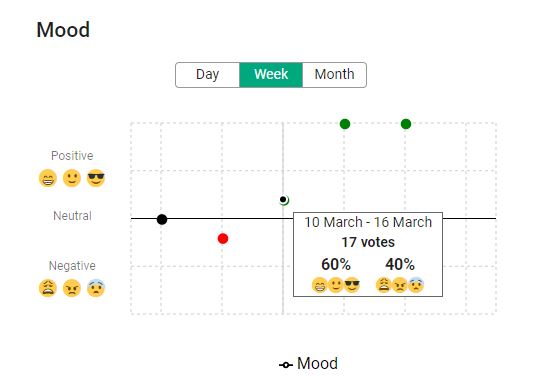Image resolution: width=543 pixels, height=381 pixels.
Task: Select the black neutral data point
Action: point(162,219)
